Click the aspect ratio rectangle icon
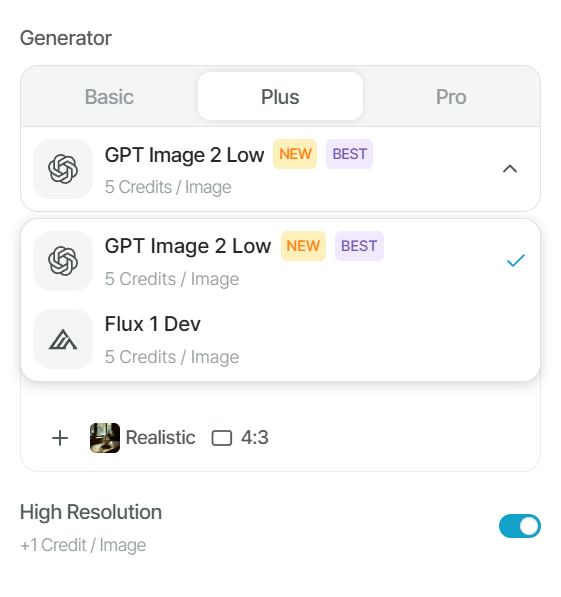Image resolution: width=561 pixels, height=597 pixels. click(x=222, y=438)
